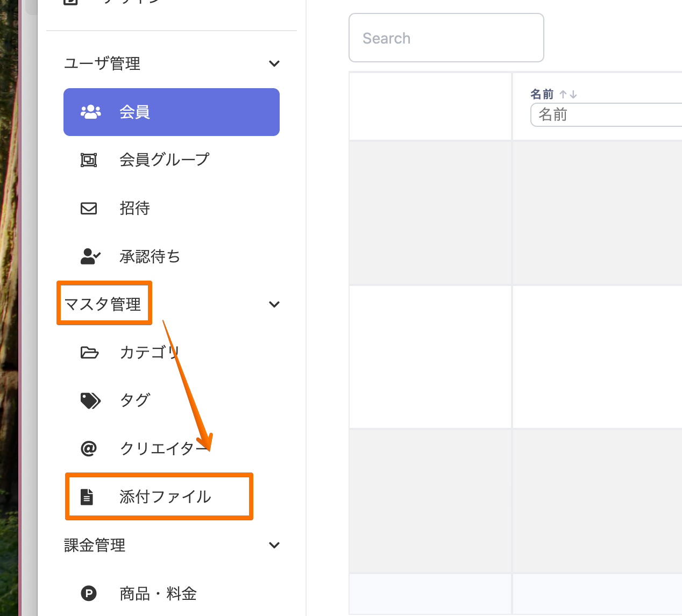The width and height of the screenshot is (682, 616).
Task: Click the Search input field
Action: tap(446, 38)
